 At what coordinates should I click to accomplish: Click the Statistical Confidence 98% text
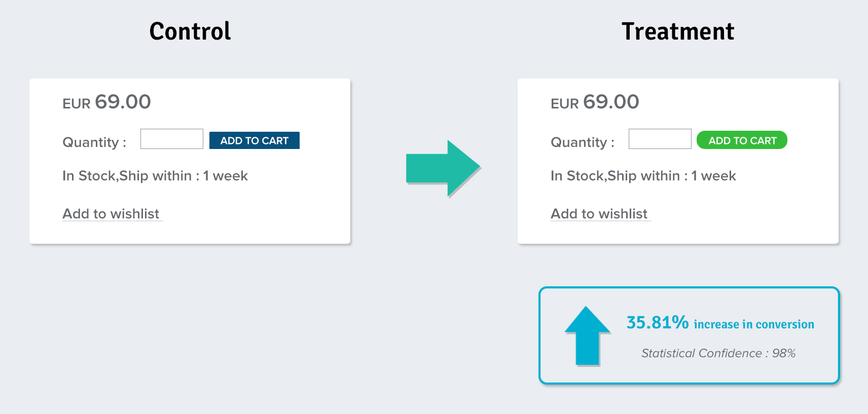718,353
